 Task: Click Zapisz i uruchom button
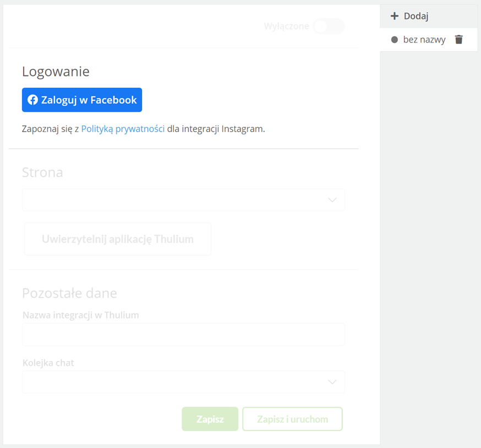(292, 419)
